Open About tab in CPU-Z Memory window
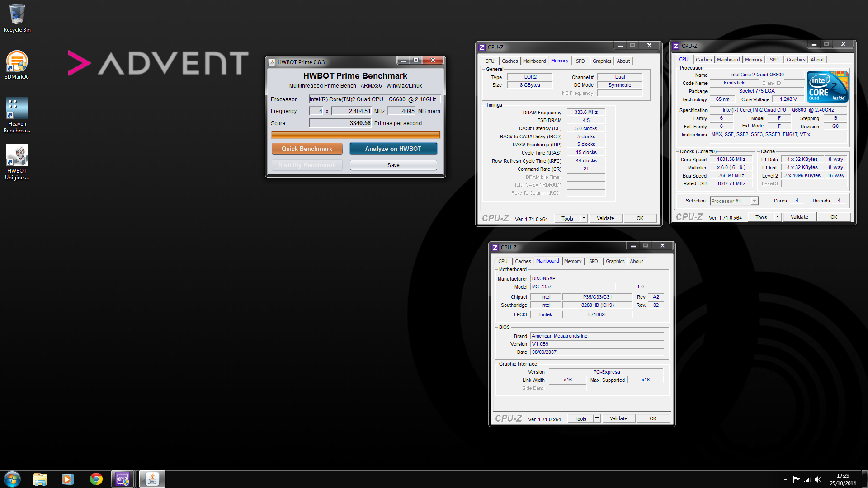868x488 pixels. (x=623, y=61)
